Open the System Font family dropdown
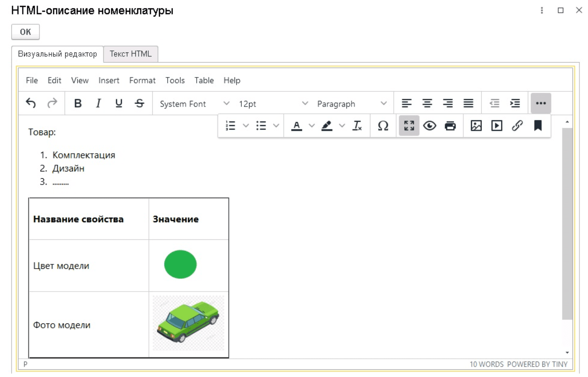 click(194, 104)
